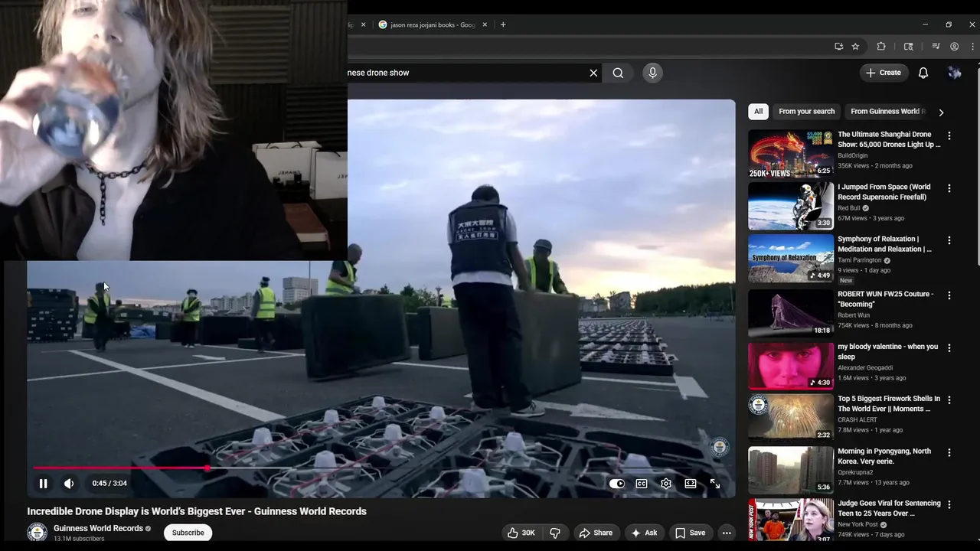Open ROBERT WUN FW25 Couture title link

[885, 299]
